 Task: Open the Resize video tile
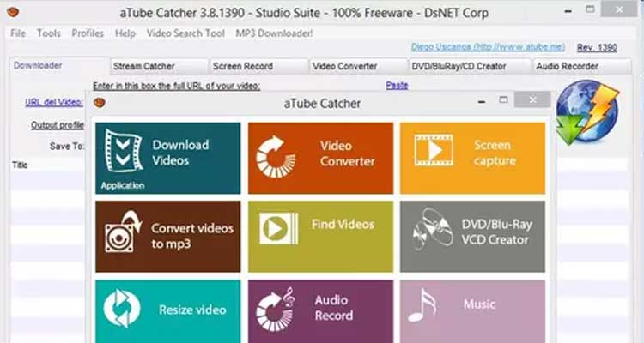tap(168, 311)
